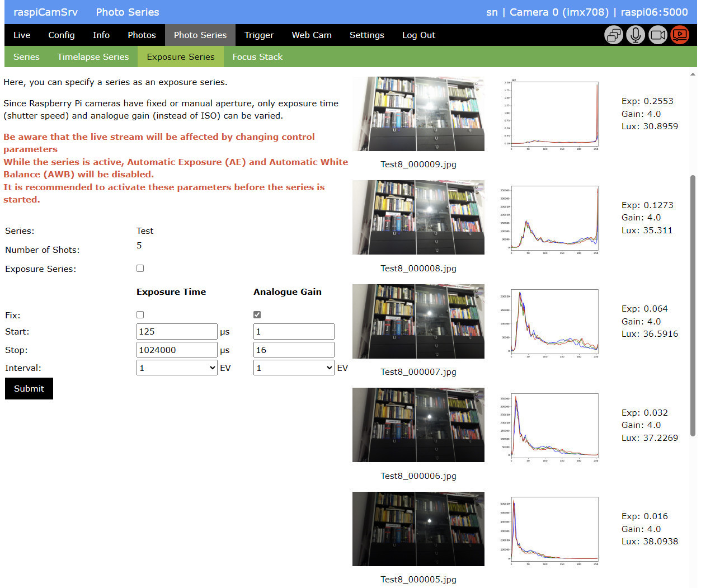Viewport: 701px width, 588px height.
Task: Open the Test8_000009.jpg photo thumbnail
Action: 418,114
